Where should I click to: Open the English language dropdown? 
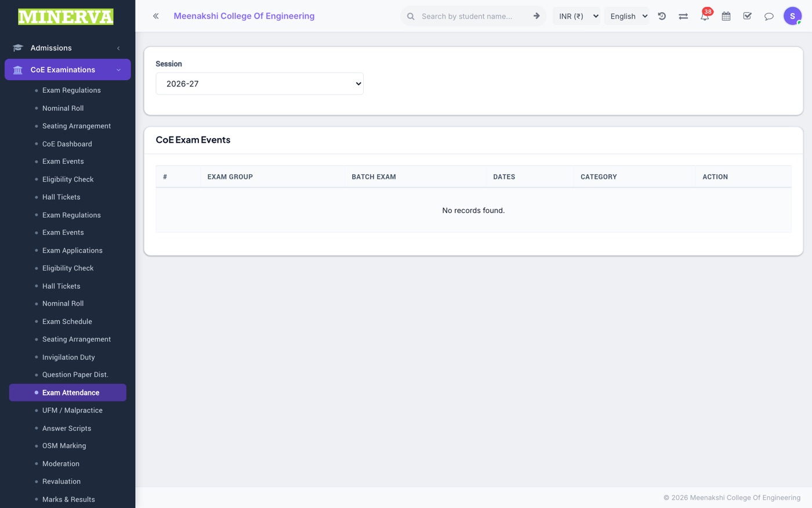click(628, 16)
